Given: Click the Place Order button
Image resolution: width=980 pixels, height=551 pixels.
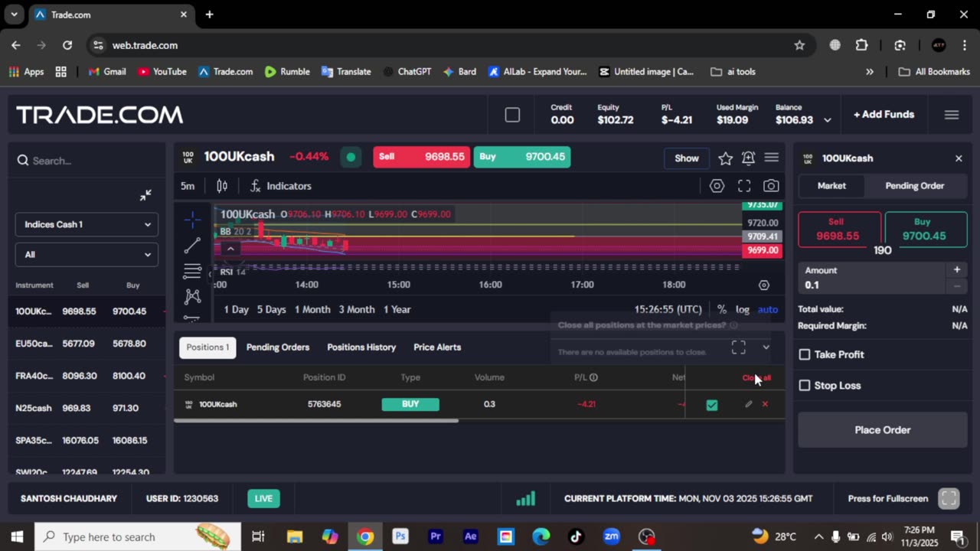Looking at the screenshot, I should point(883,430).
